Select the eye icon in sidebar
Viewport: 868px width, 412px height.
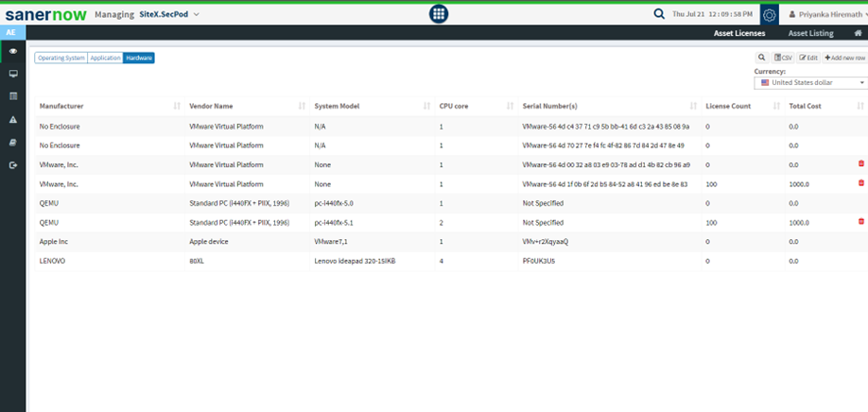[x=12, y=51]
